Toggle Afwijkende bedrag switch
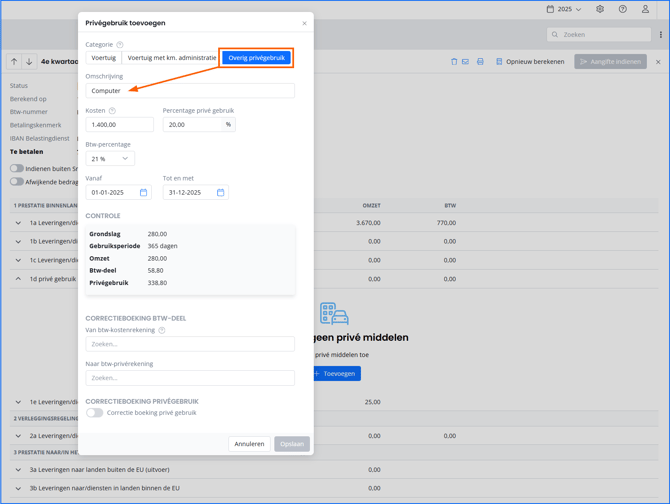Image resolution: width=670 pixels, height=504 pixels. click(x=17, y=182)
